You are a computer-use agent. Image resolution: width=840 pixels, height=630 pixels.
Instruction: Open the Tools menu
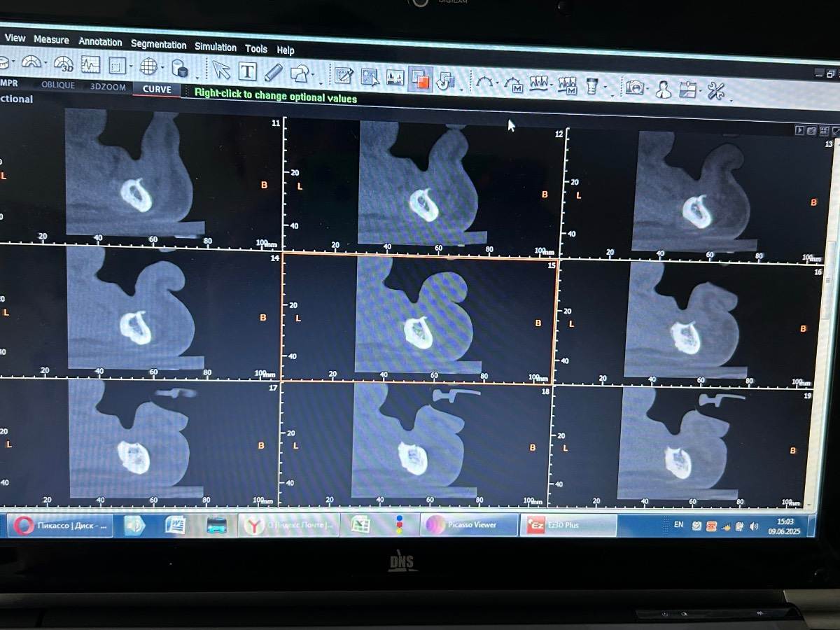coord(255,48)
